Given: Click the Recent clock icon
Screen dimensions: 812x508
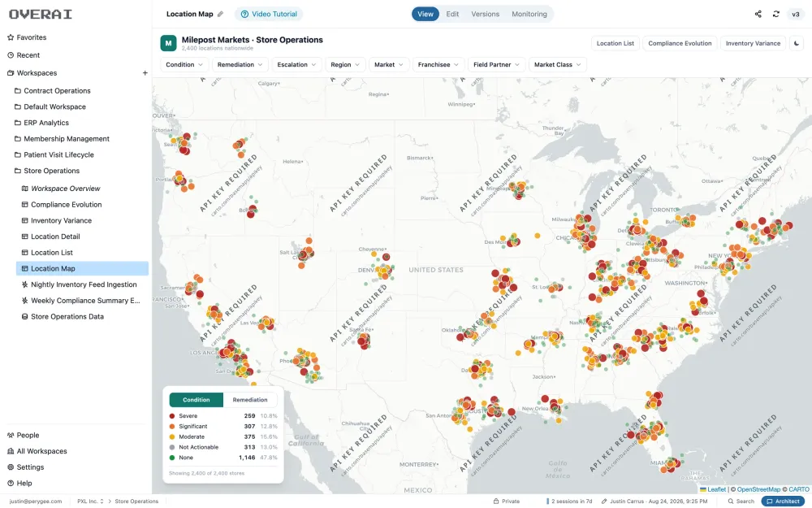Looking at the screenshot, I should click(11, 55).
